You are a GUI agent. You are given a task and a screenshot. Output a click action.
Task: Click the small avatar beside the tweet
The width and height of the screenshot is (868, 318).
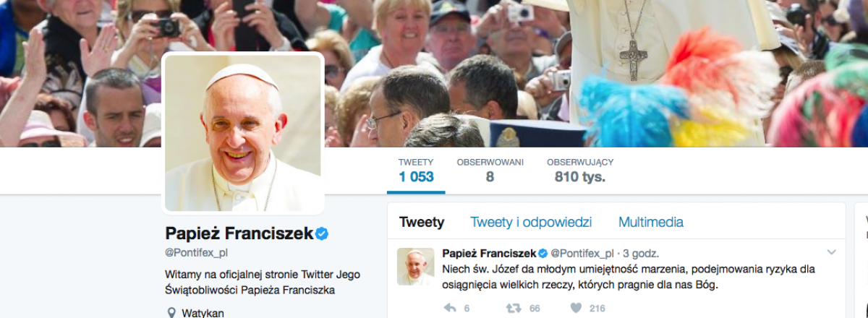tap(416, 266)
